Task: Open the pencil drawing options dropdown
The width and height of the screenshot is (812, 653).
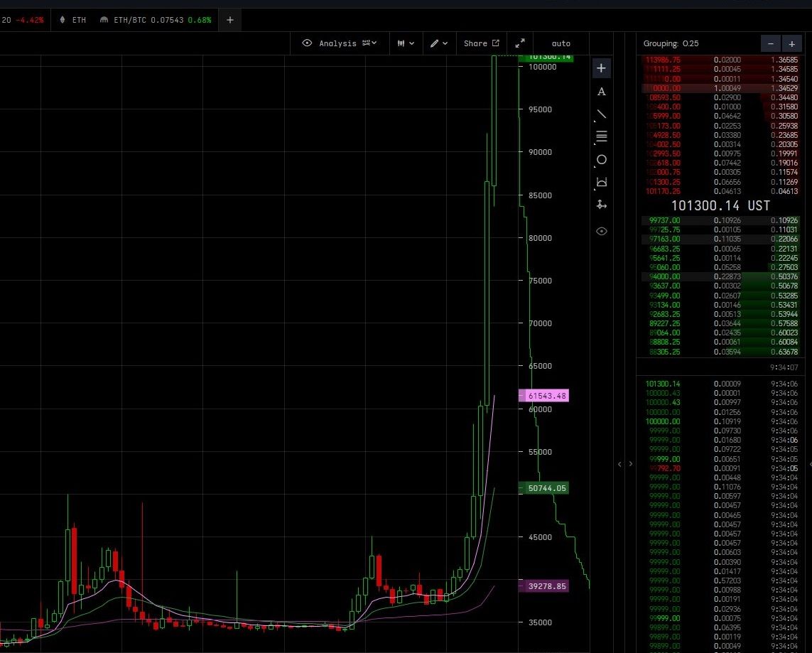Action: [x=438, y=43]
